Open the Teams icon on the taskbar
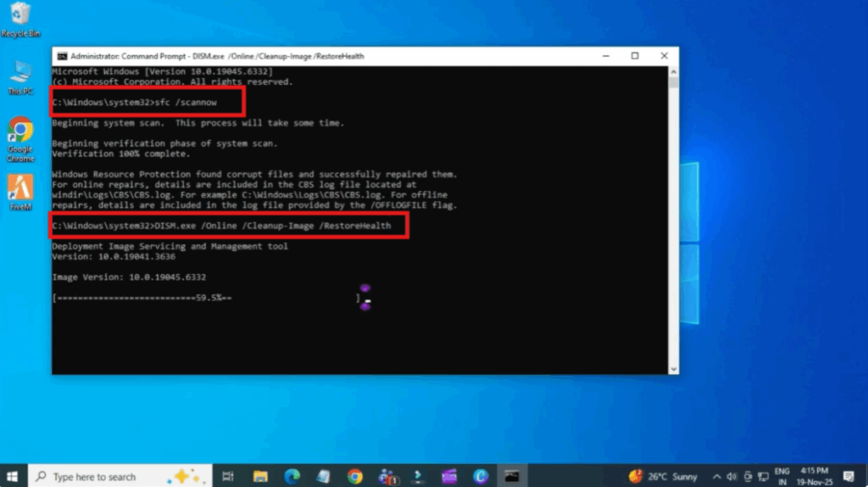Viewport: 868px width, 487px height. (x=387, y=477)
